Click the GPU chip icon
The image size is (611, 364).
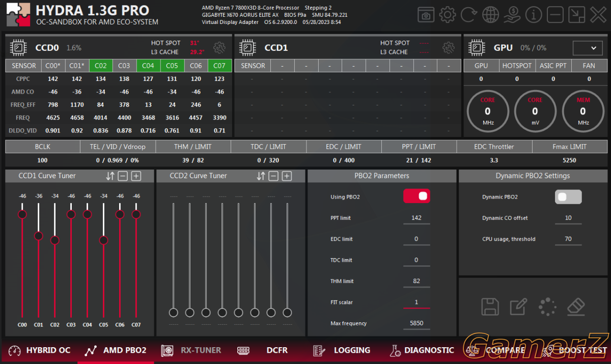tap(477, 48)
